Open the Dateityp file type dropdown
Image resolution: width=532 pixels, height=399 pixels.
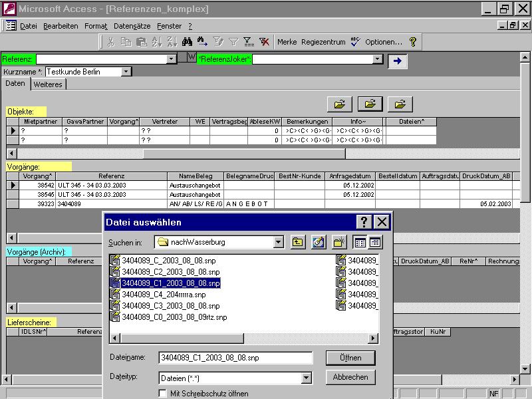point(306,378)
